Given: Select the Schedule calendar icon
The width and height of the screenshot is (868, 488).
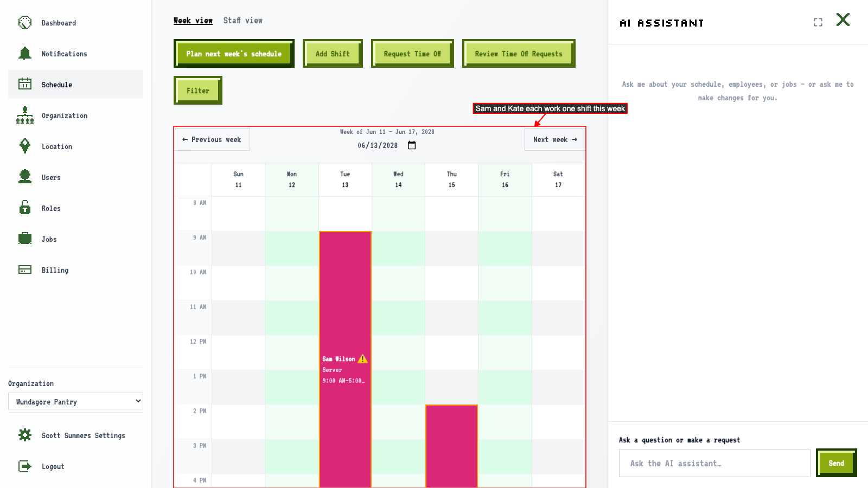Looking at the screenshot, I should click(25, 84).
